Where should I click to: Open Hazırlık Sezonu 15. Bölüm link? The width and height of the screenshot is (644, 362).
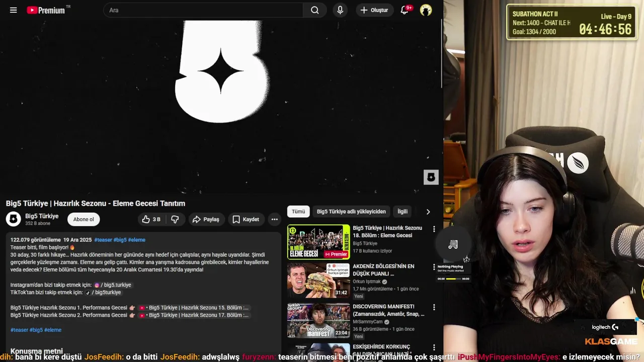point(193,308)
